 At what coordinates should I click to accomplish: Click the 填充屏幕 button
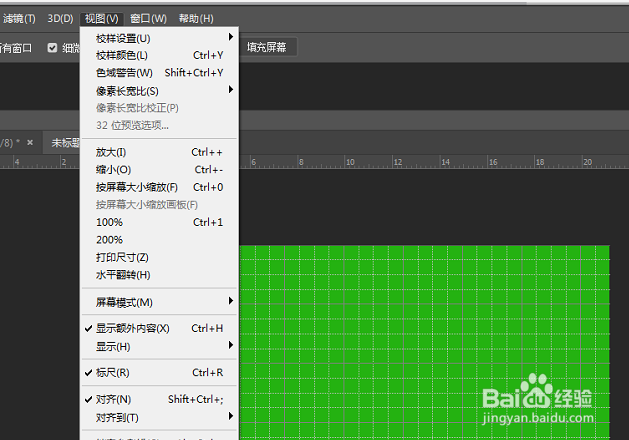pos(267,47)
